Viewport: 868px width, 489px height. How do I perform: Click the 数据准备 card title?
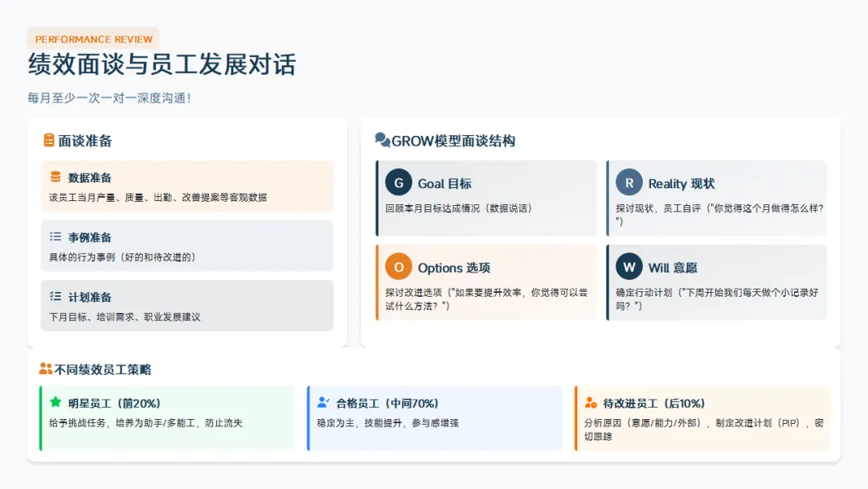[x=90, y=178]
